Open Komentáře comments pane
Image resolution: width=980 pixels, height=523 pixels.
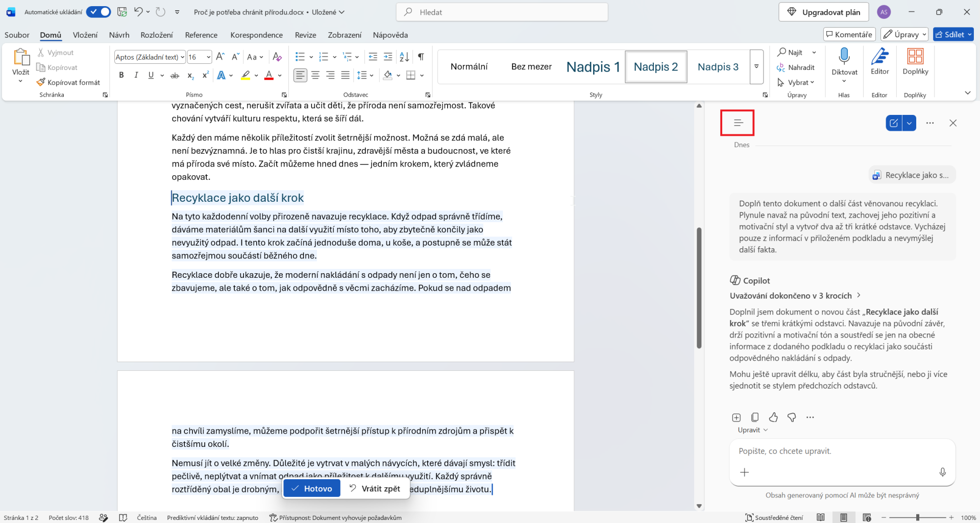(x=849, y=34)
